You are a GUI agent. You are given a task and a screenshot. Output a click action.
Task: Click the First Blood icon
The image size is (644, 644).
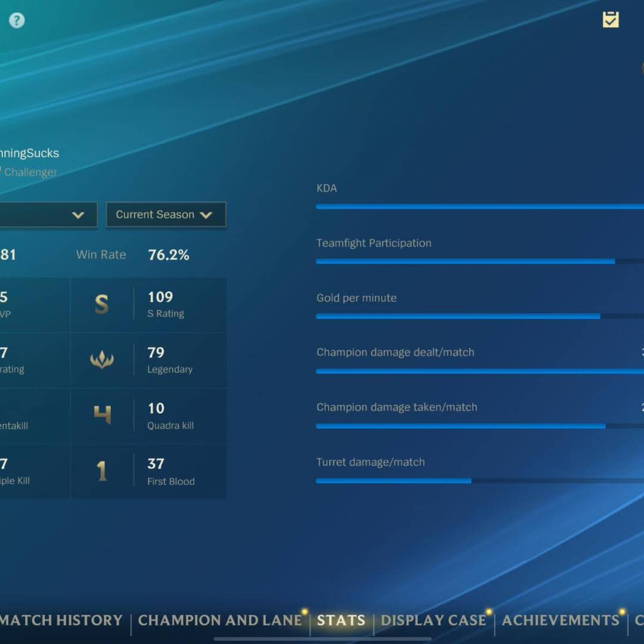(102, 471)
